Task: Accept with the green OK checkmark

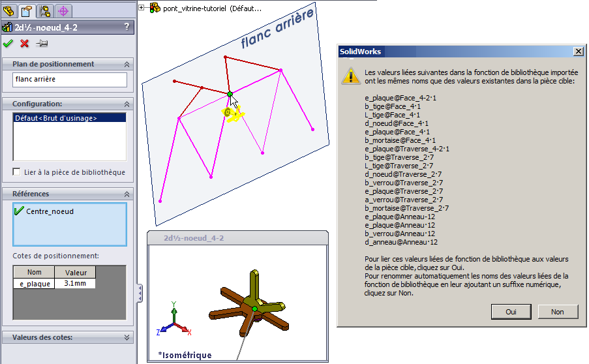Action: point(8,44)
